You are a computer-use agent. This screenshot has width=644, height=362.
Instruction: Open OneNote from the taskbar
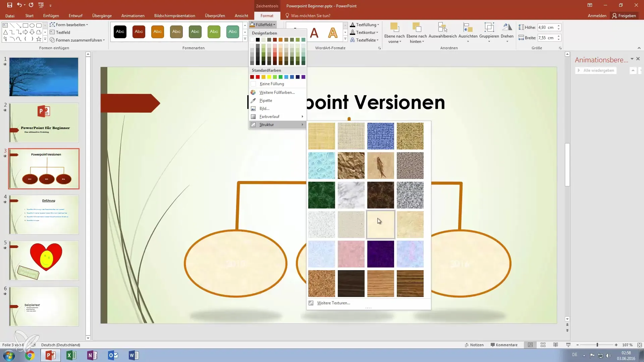[x=92, y=355]
